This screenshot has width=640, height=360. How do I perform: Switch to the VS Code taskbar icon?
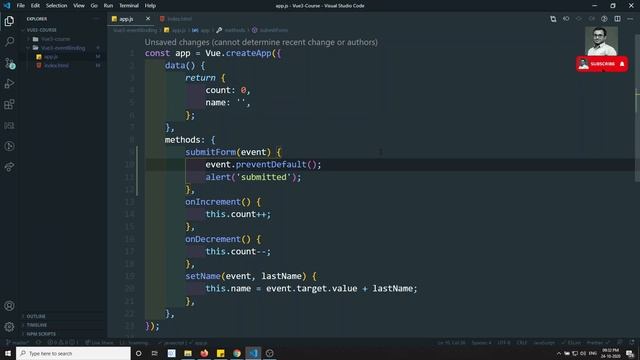tap(253, 353)
